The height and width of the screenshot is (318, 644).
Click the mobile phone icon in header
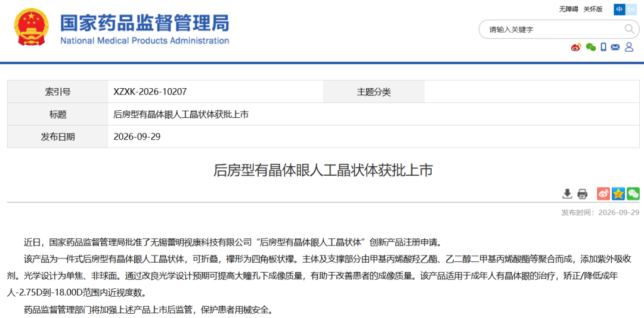pyautogui.click(x=603, y=47)
